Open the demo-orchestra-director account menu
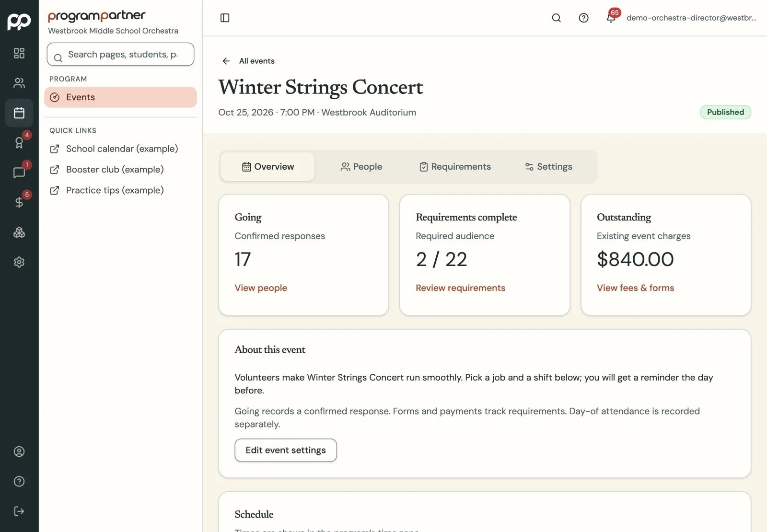767x532 pixels. coord(691,18)
